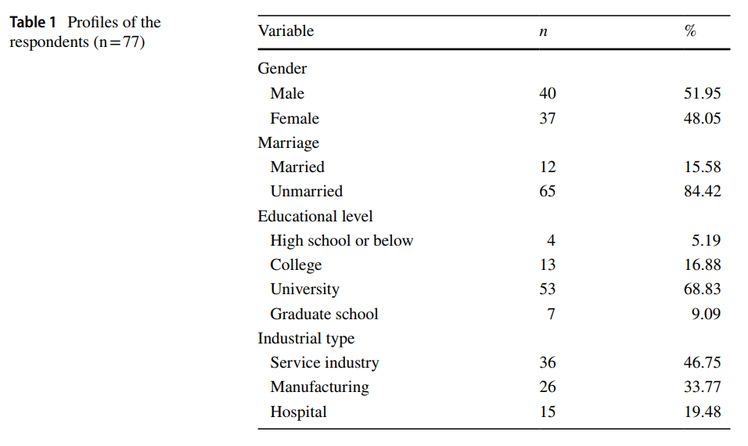748x446 pixels.
Task: Select the "Gender" category row
Action: pyautogui.click(x=282, y=69)
